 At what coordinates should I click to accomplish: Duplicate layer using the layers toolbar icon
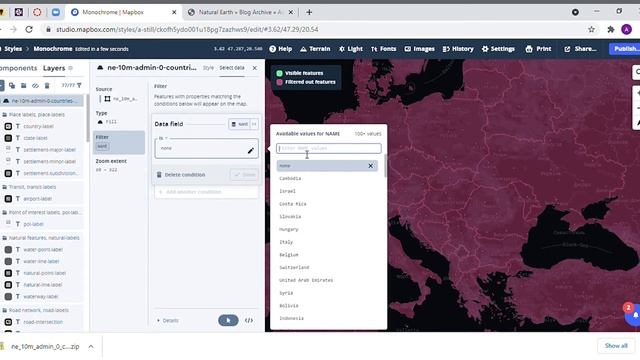click(x=12, y=85)
